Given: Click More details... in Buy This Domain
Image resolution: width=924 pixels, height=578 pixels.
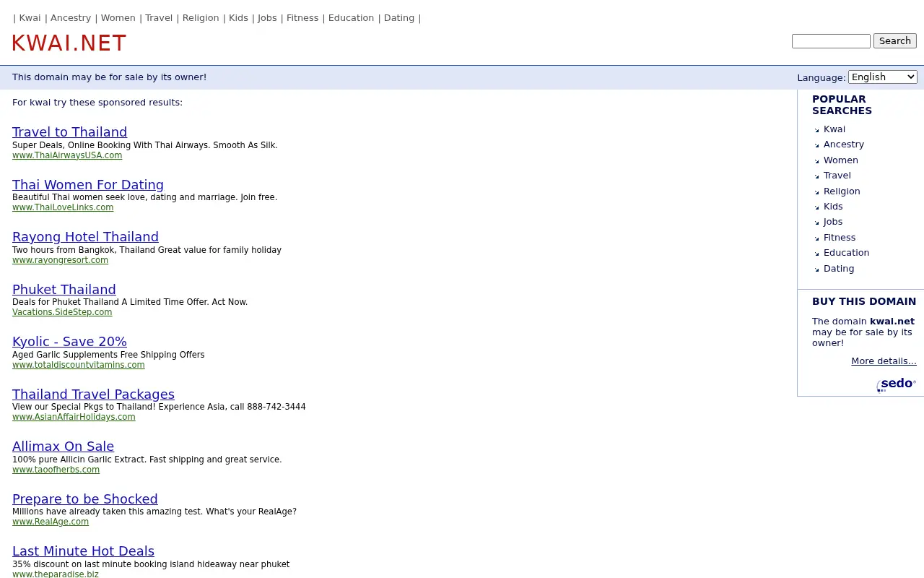Looking at the screenshot, I should click(x=884, y=361).
